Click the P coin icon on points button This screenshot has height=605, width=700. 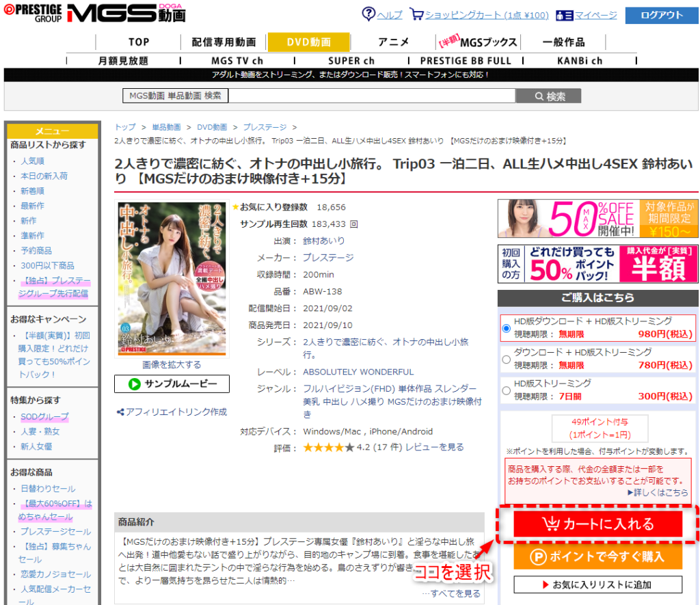[x=538, y=556]
